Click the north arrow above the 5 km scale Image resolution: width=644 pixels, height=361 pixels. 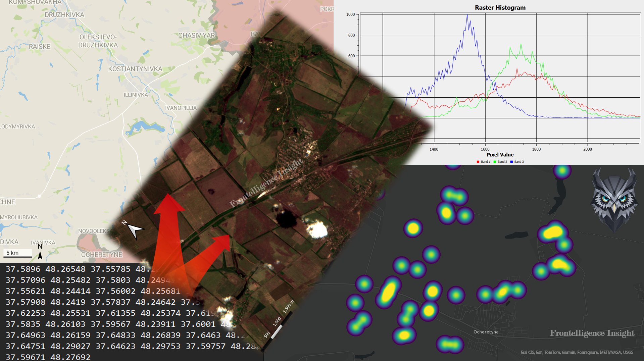tap(40, 252)
